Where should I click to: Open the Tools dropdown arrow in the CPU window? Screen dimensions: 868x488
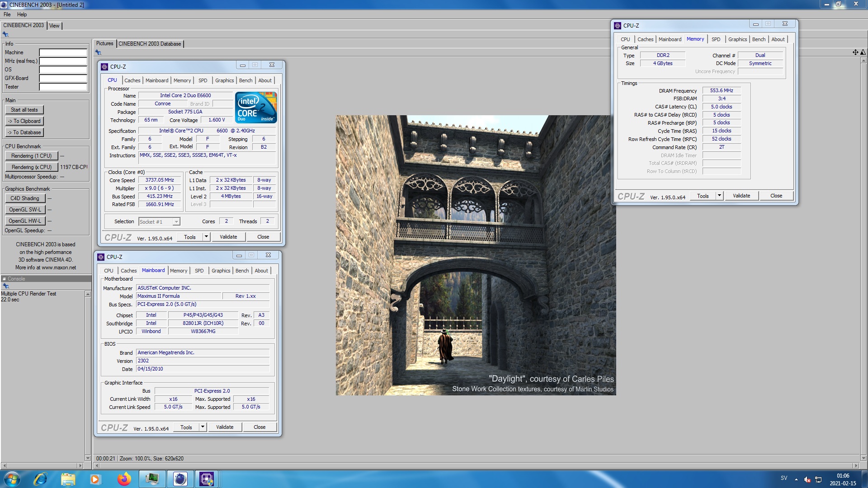tap(206, 237)
